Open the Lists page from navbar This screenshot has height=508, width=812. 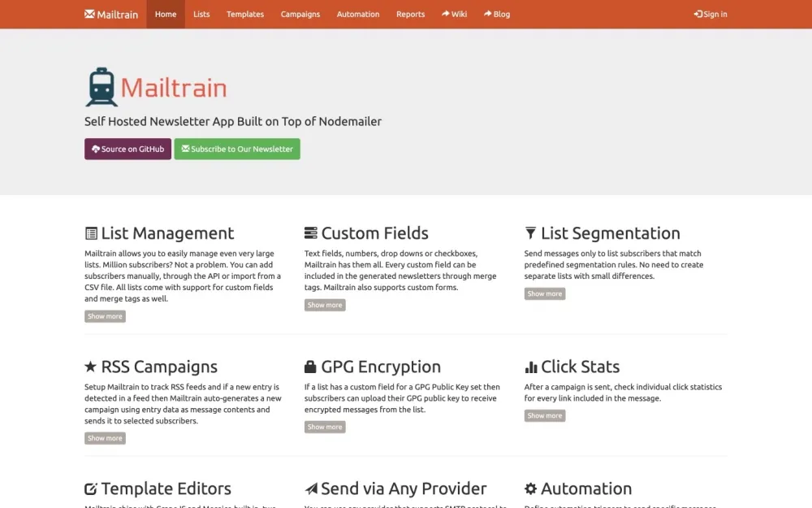(x=201, y=14)
